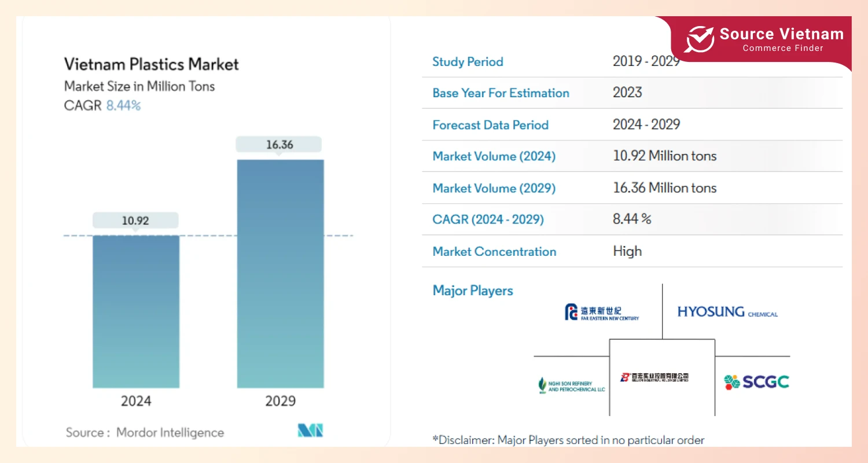
Task: Click the Study Period label
Action: click(x=468, y=62)
